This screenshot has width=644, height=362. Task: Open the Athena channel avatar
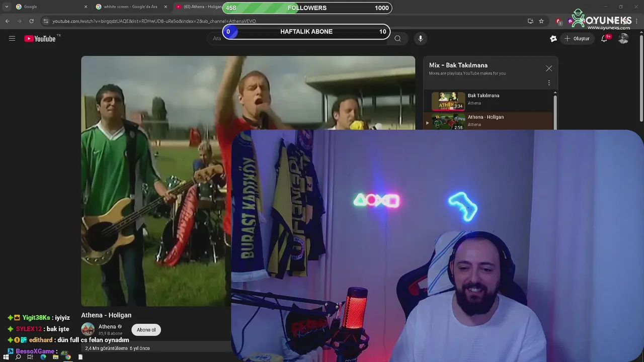(88, 329)
